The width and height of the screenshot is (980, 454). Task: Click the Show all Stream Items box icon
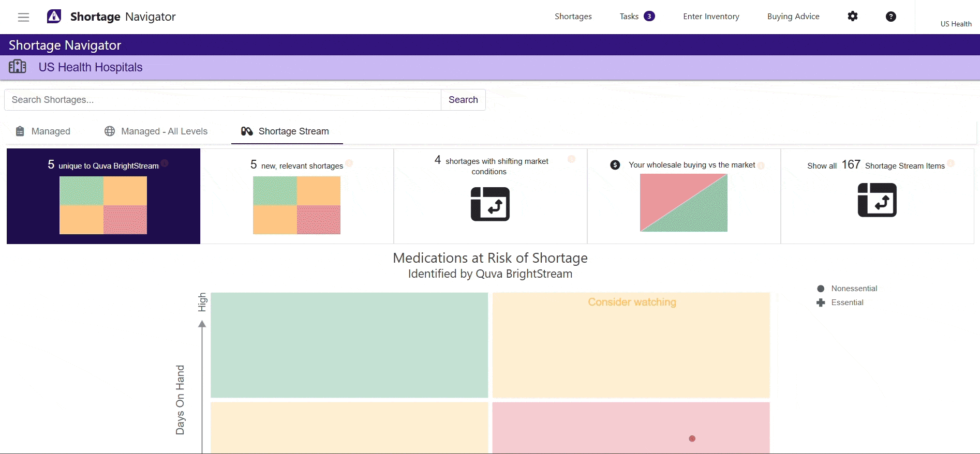(x=877, y=200)
